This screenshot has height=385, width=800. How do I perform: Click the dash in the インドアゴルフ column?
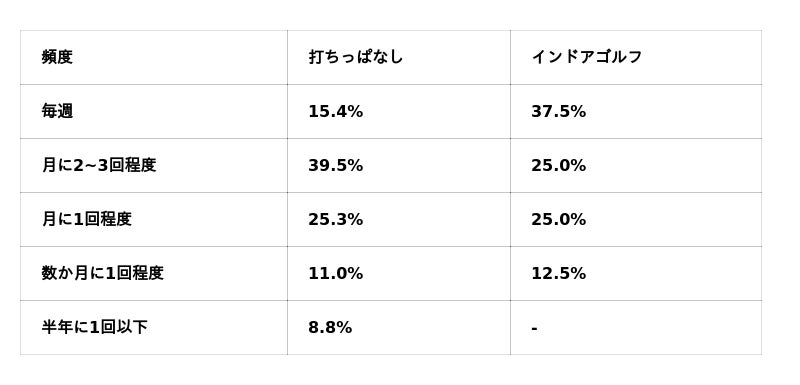tap(534, 328)
